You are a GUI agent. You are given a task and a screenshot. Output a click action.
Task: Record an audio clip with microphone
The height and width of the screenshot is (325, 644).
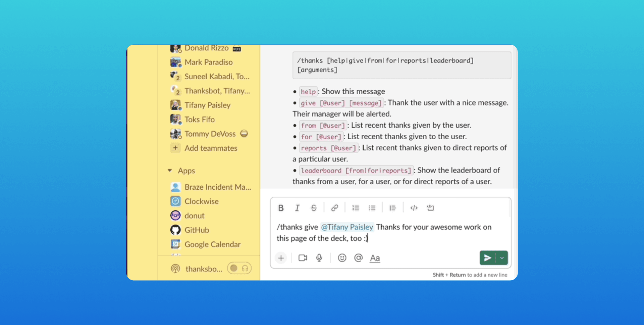click(319, 258)
